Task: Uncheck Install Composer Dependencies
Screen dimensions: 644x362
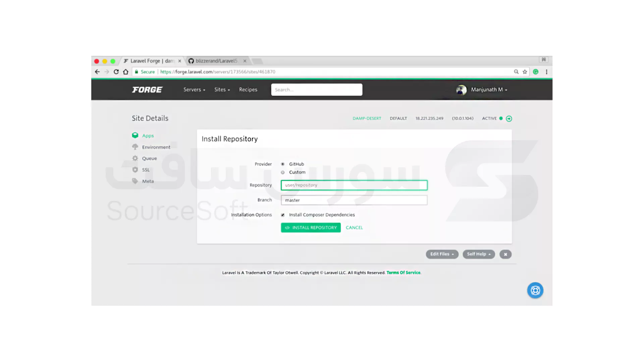Action: (x=283, y=215)
